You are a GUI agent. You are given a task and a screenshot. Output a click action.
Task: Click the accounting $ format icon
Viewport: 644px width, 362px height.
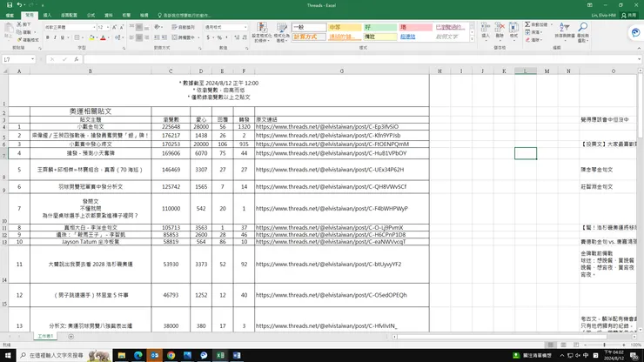coord(208,37)
